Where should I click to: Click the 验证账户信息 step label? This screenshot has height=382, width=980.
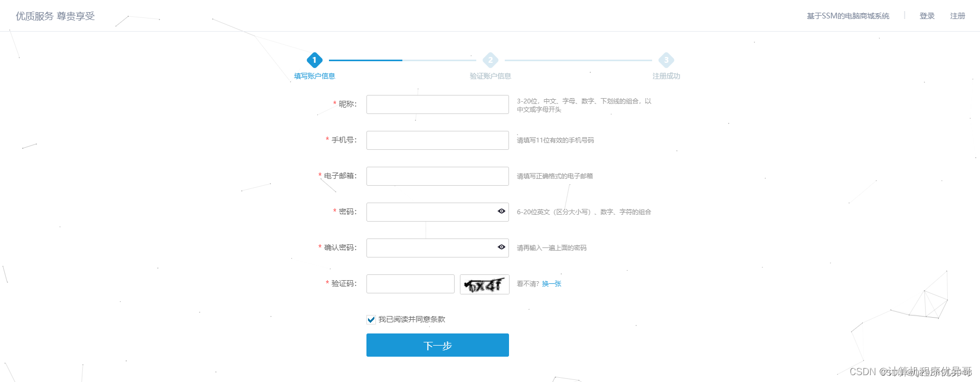point(491,76)
